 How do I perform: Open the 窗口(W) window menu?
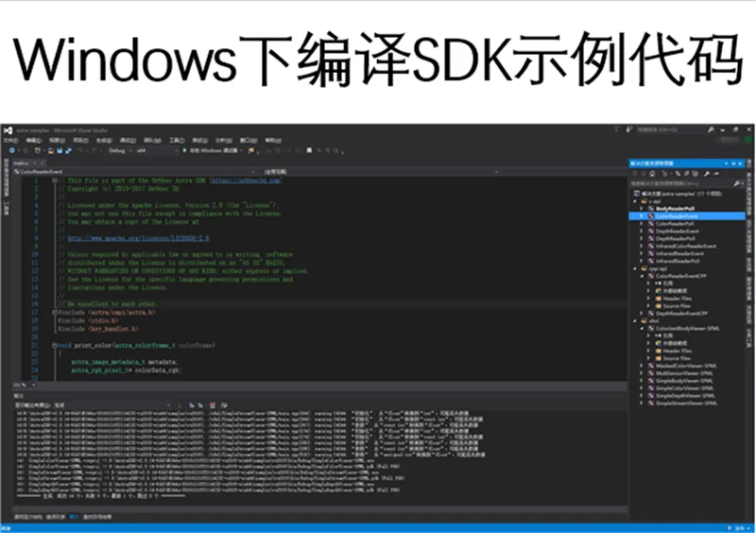click(249, 141)
